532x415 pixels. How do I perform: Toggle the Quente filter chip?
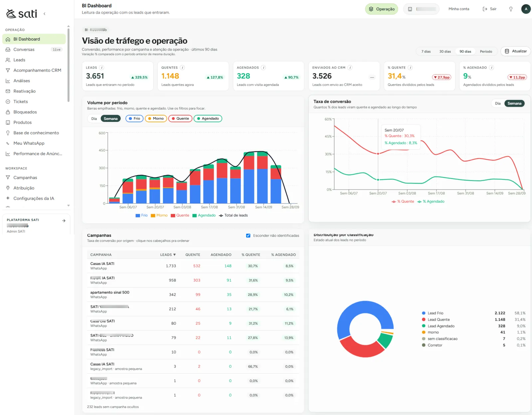pyautogui.click(x=180, y=118)
